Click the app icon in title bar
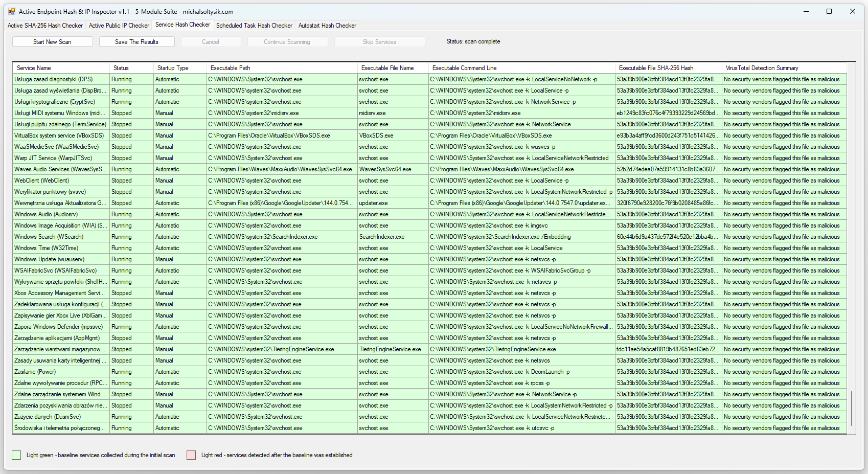This screenshot has width=868, height=474. [12, 11]
